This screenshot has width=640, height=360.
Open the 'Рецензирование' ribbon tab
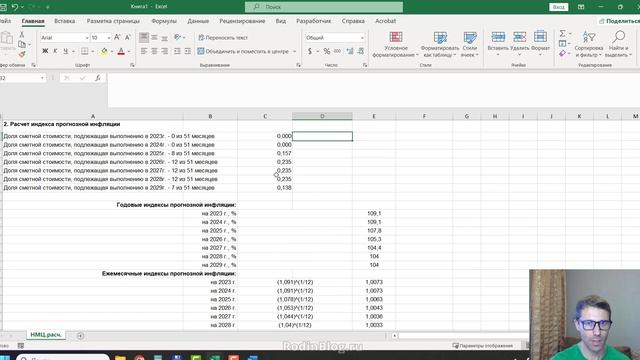pos(242,21)
